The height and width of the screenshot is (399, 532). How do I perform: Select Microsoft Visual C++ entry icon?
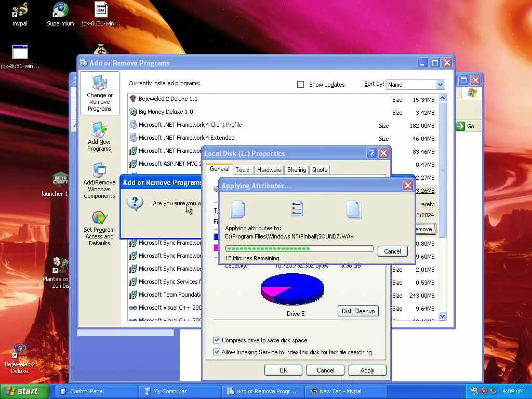(133, 308)
